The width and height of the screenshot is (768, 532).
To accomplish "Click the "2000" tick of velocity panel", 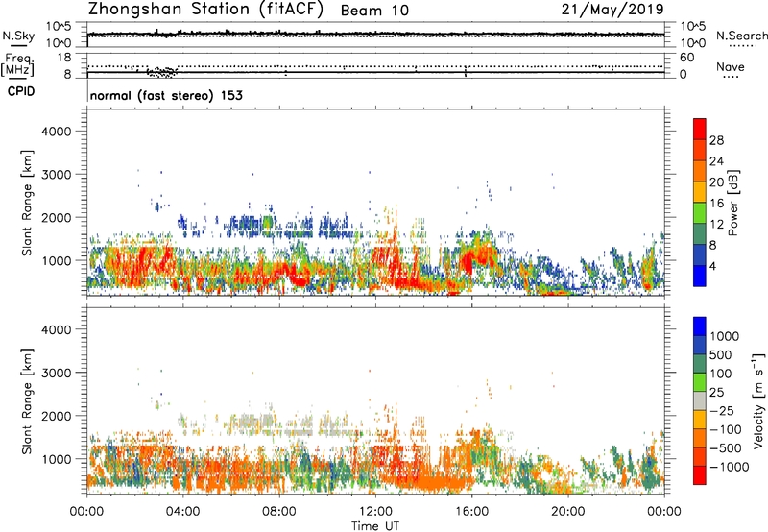I will coord(57,416).
